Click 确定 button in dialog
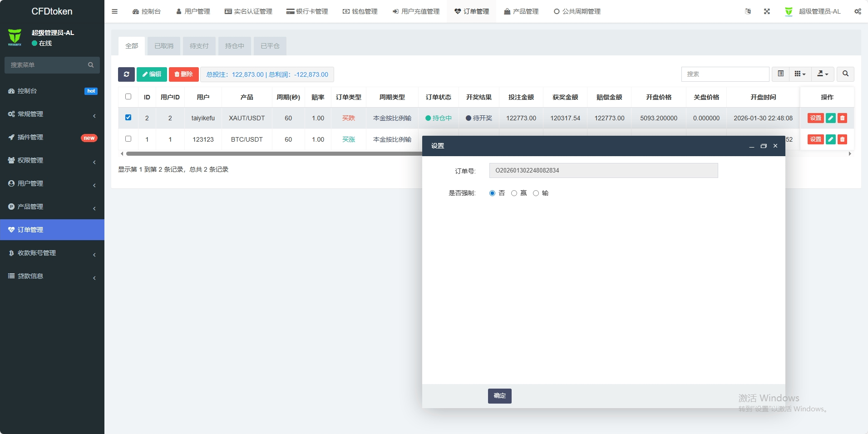This screenshot has height=434, width=868. [500, 396]
